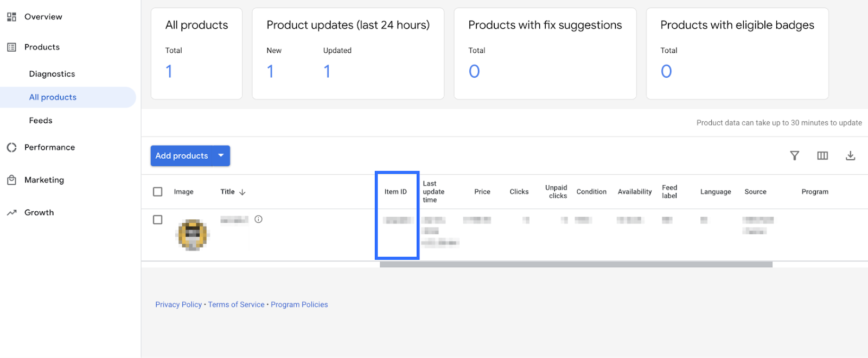
Task: Select All products in the sidebar
Action: [x=53, y=97]
